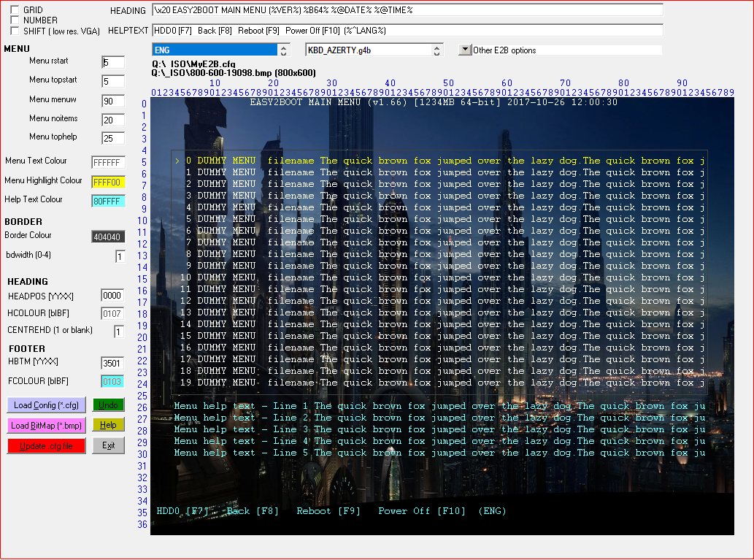Click the footer text Reboot [F9]
The image size is (754, 560).
(328, 511)
